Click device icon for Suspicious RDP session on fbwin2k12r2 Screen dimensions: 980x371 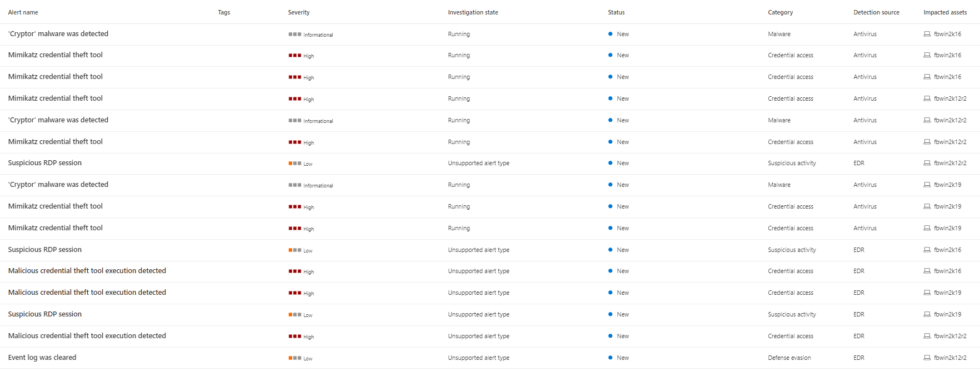coord(927,163)
